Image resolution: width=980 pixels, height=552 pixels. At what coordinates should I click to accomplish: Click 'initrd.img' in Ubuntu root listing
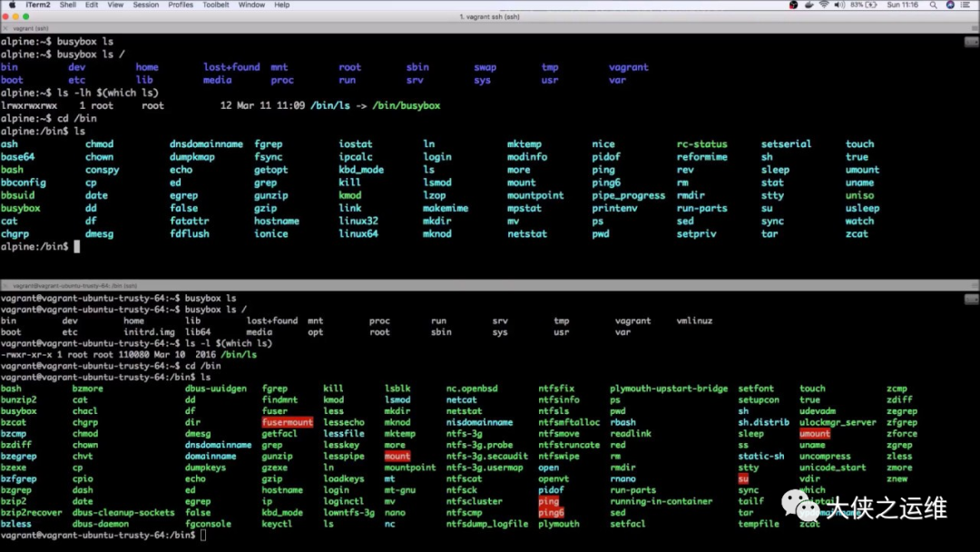click(149, 332)
